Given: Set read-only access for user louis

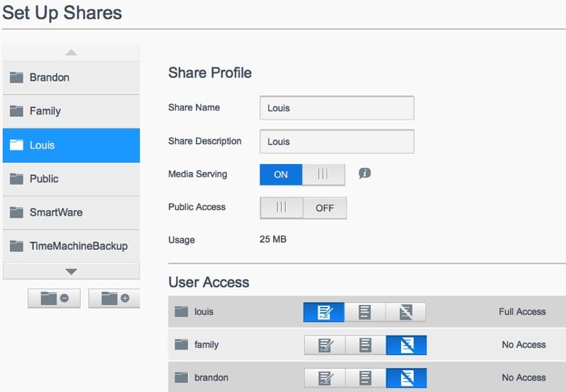Looking at the screenshot, I should (x=365, y=312).
